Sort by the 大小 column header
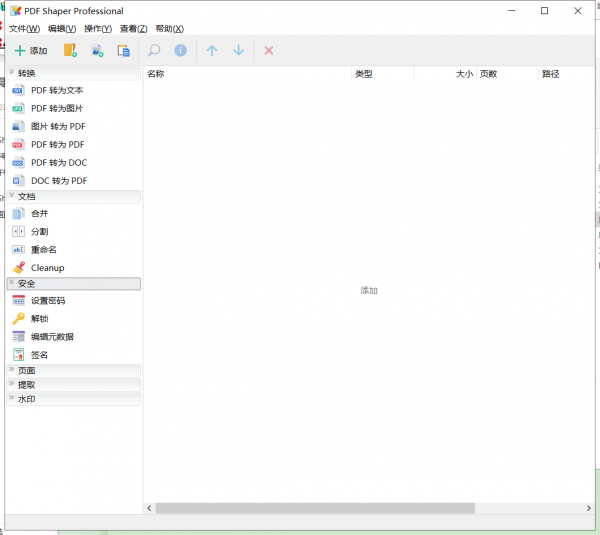This screenshot has width=600, height=535. 445,74
